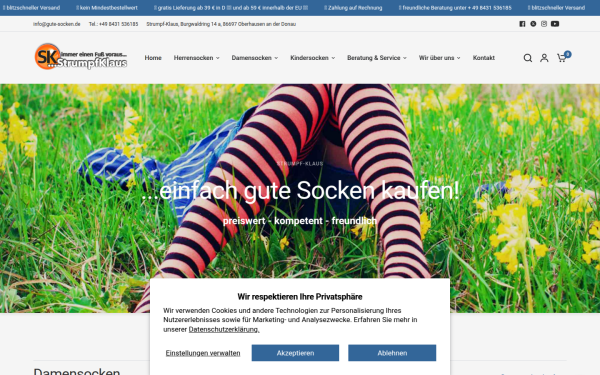This screenshot has width=600, height=375.
Task: Click 'gratis Lieferung ab 39 €' banner text
Action: (x=231, y=8)
